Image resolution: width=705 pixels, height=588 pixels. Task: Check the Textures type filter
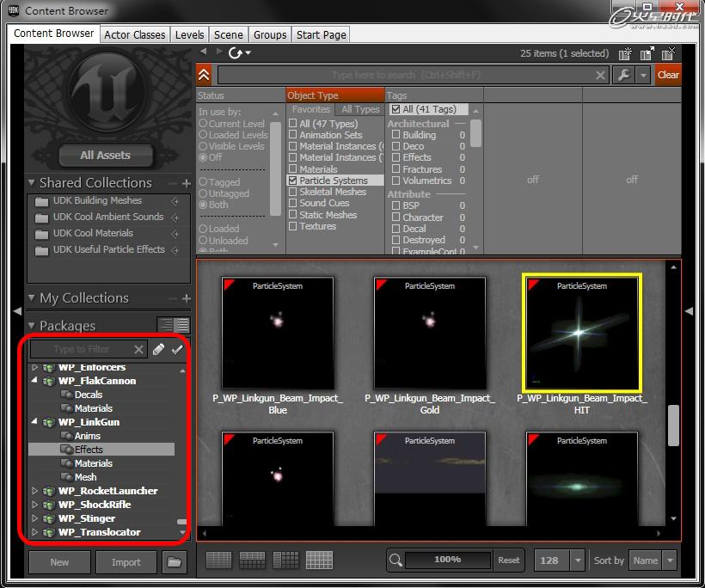tap(292, 226)
